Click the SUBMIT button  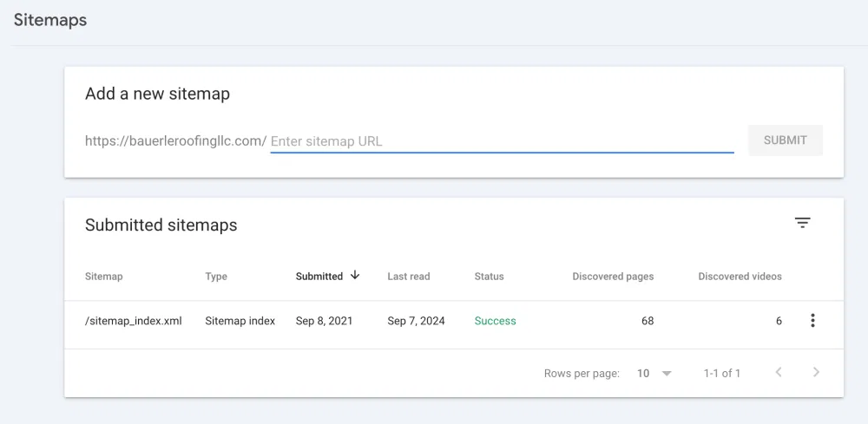tap(785, 140)
